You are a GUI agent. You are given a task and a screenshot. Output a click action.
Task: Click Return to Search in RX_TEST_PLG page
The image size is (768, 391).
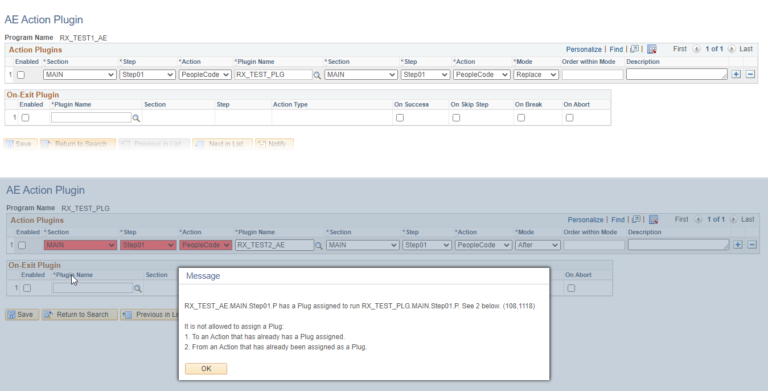[x=79, y=315]
